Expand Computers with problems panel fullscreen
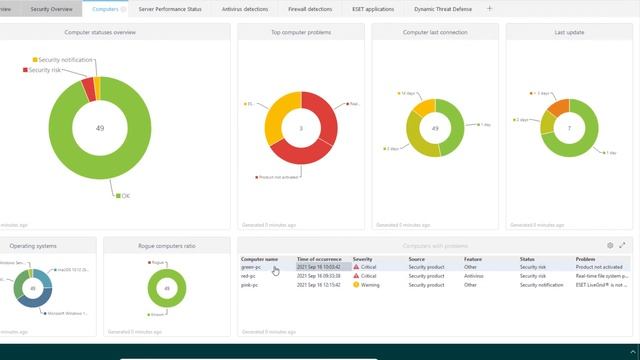Image resolution: width=640 pixels, height=360 pixels. pyautogui.click(x=622, y=245)
